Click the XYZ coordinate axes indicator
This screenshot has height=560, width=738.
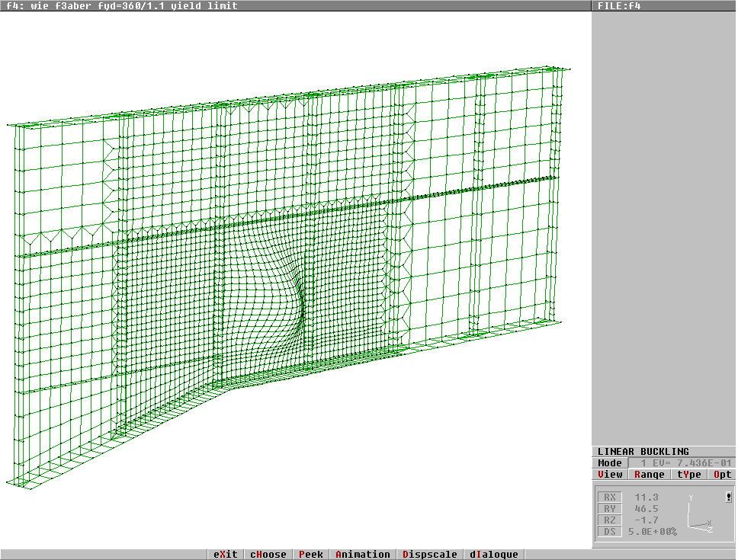699,514
